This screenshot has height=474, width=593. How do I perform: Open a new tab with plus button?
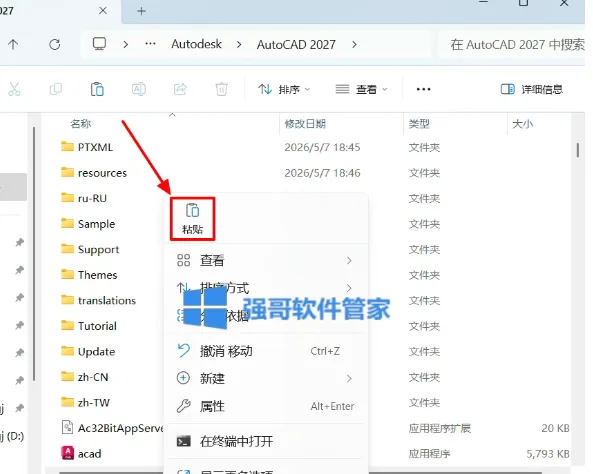[x=141, y=11]
